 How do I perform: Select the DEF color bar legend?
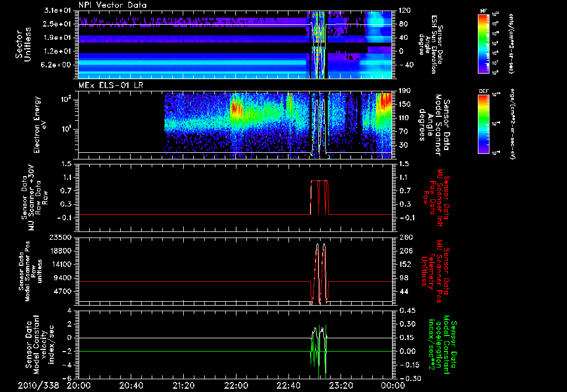[484, 124]
